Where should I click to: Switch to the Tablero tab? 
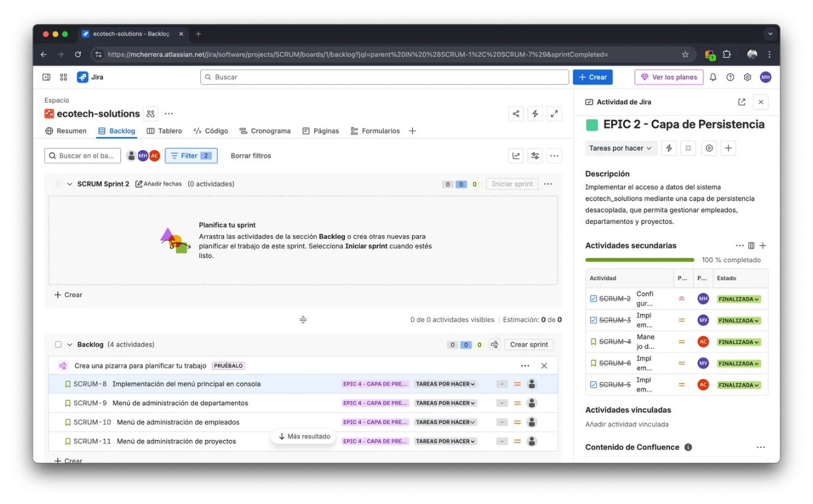pyautogui.click(x=164, y=131)
